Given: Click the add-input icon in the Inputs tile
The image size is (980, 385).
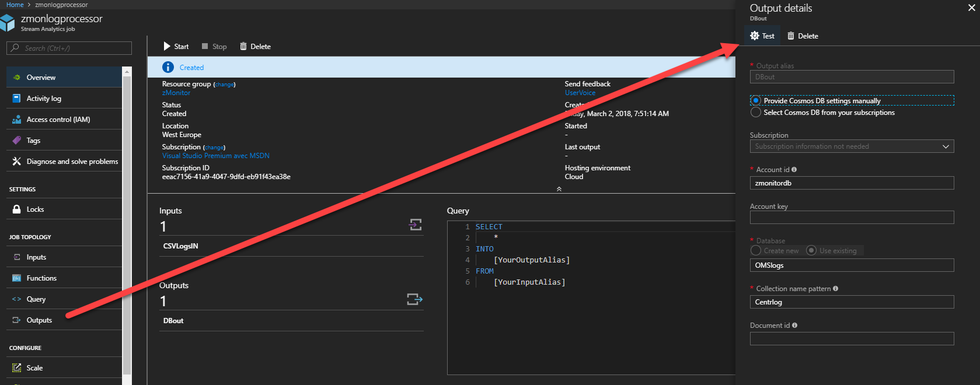Looking at the screenshot, I should click(416, 225).
